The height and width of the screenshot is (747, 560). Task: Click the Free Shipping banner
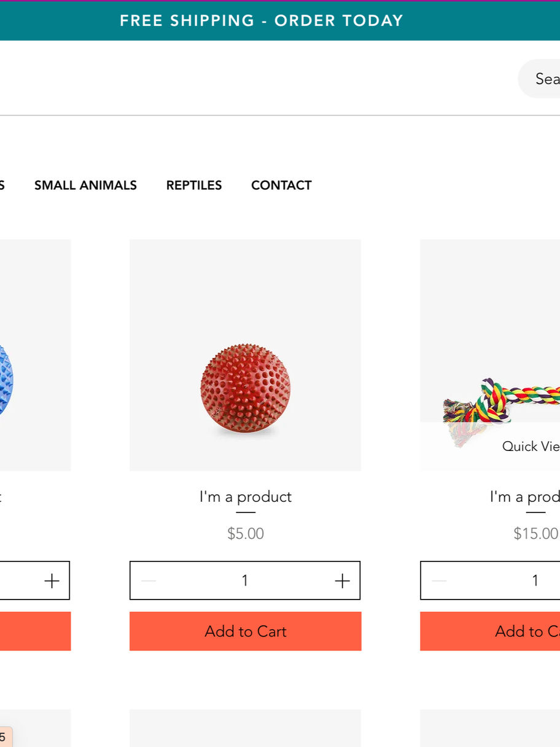coord(262,21)
